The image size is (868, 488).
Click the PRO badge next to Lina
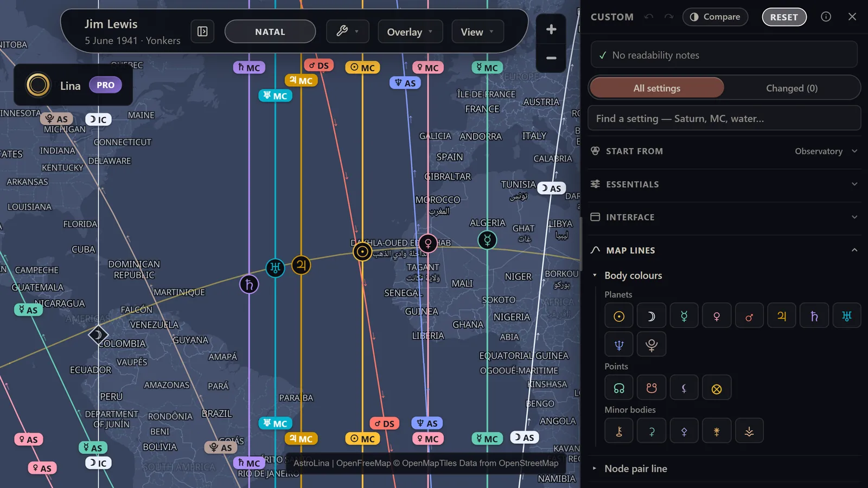(105, 85)
